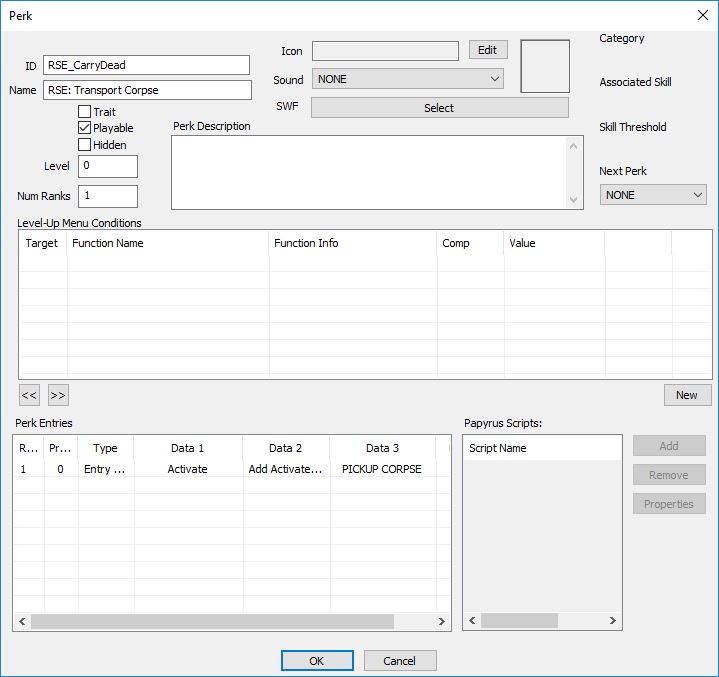Click the Level input field

pyautogui.click(x=108, y=166)
